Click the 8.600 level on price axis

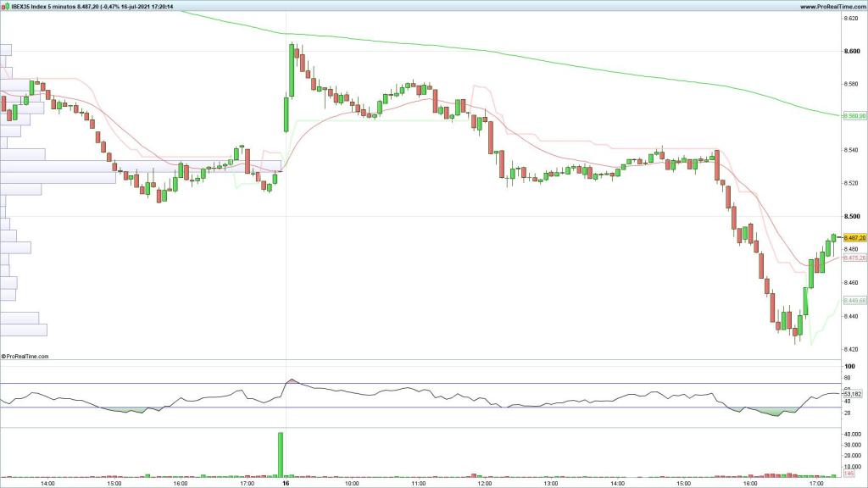tap(852, 51)
